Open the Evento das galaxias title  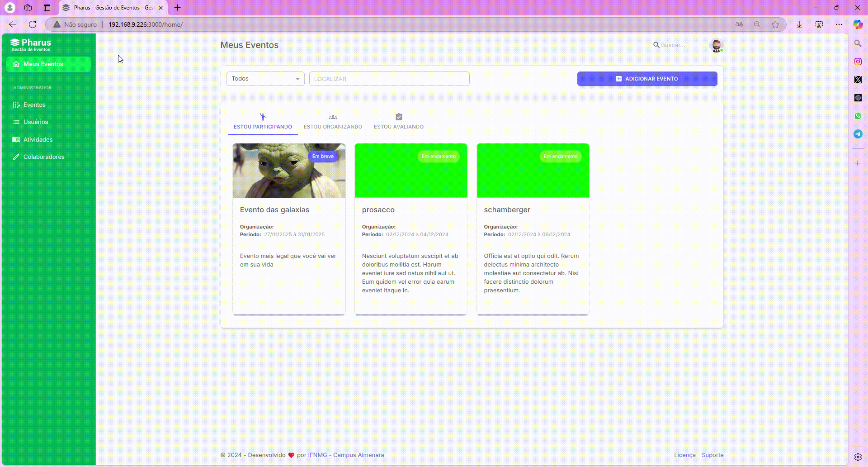click(274, 210)
